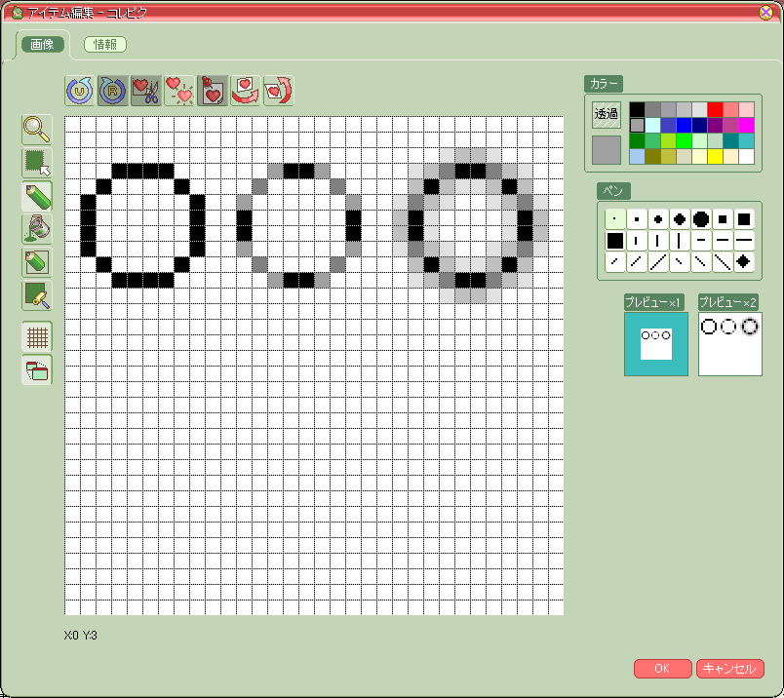Image resolution: width=784 pixels, height=698 pixels.
Task: Click the 透過 transparent color button
Action: click(607, 114)
